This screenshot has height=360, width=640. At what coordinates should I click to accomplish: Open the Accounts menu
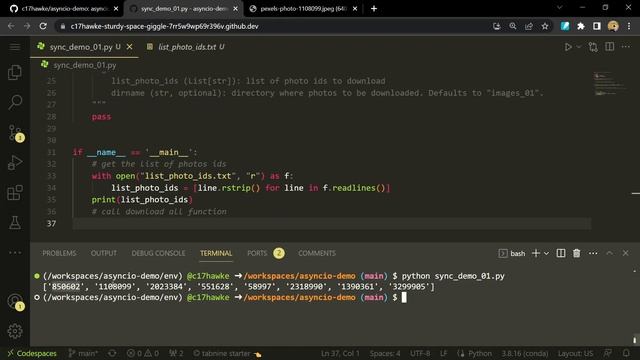[16, 302]
